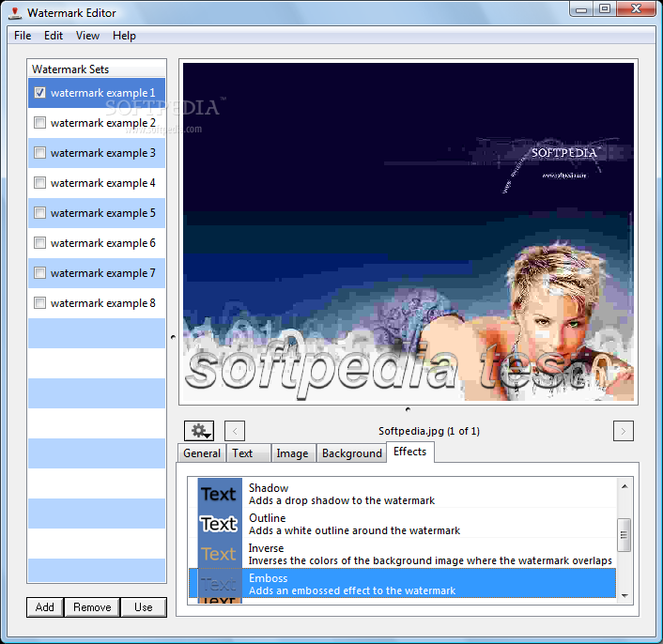Screen dimensions: 663x644
Task: Open the View menu
Action: [x=87, y=36]
